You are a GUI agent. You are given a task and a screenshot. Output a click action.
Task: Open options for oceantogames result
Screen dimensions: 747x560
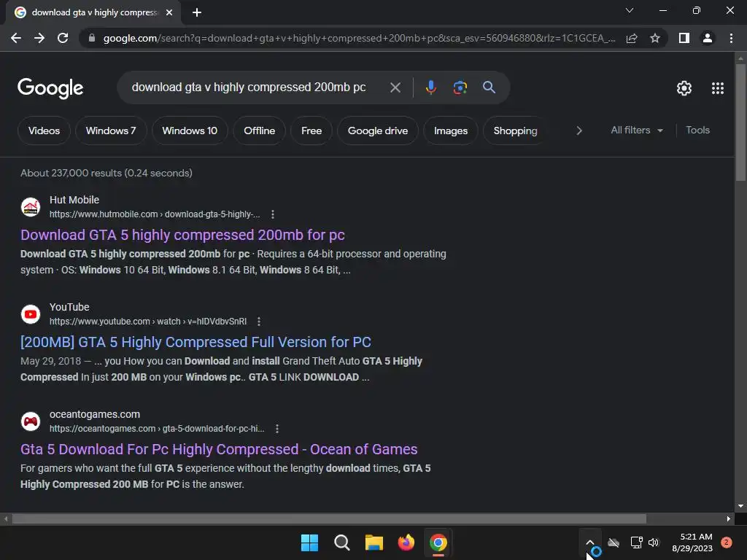point(276,429)
